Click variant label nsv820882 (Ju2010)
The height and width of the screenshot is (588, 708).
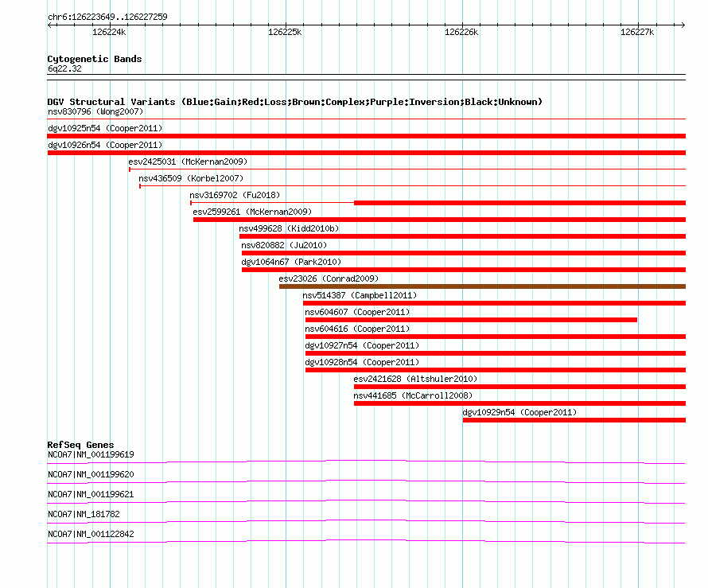pos(284,245)
